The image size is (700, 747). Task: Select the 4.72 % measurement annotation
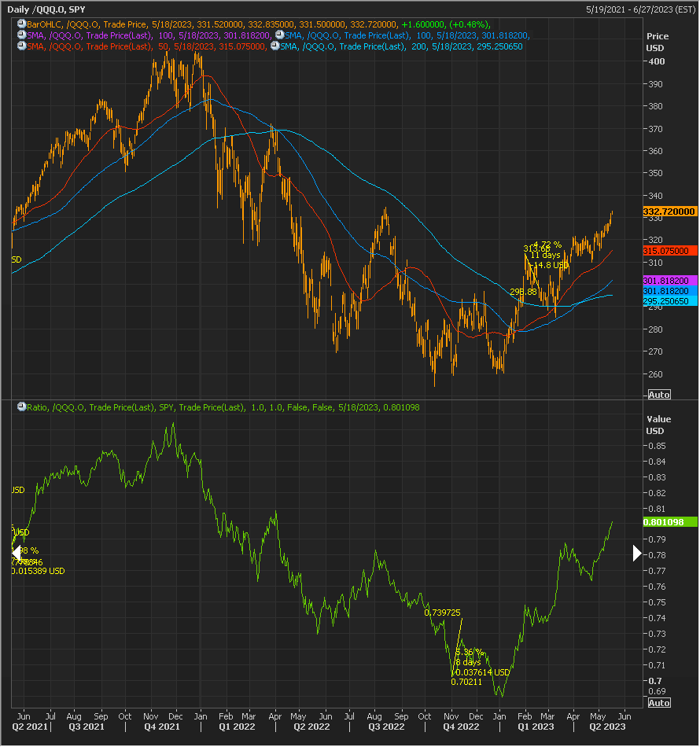coord(547,245)
